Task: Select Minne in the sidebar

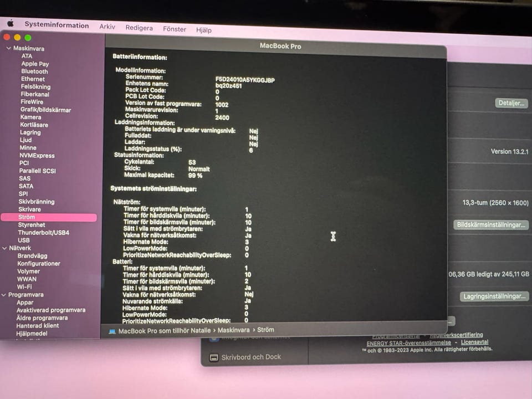Action: coord(28,147)
